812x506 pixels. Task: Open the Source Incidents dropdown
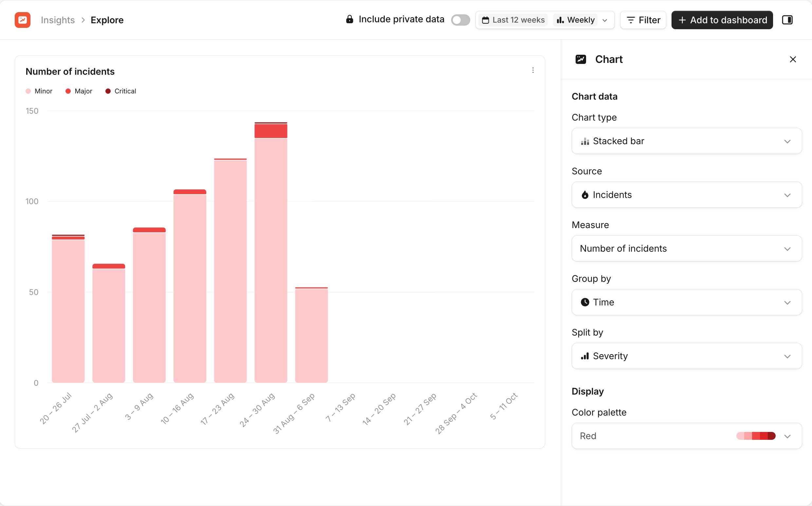pos(686,195)
